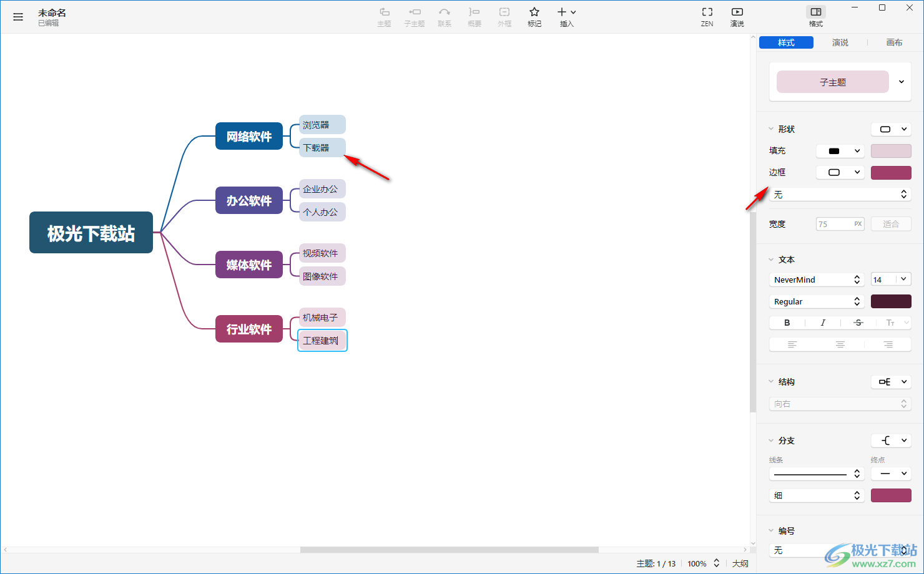Toggle italic text
924x574 pixels.
pyautogui.click(x=823, y=323)
